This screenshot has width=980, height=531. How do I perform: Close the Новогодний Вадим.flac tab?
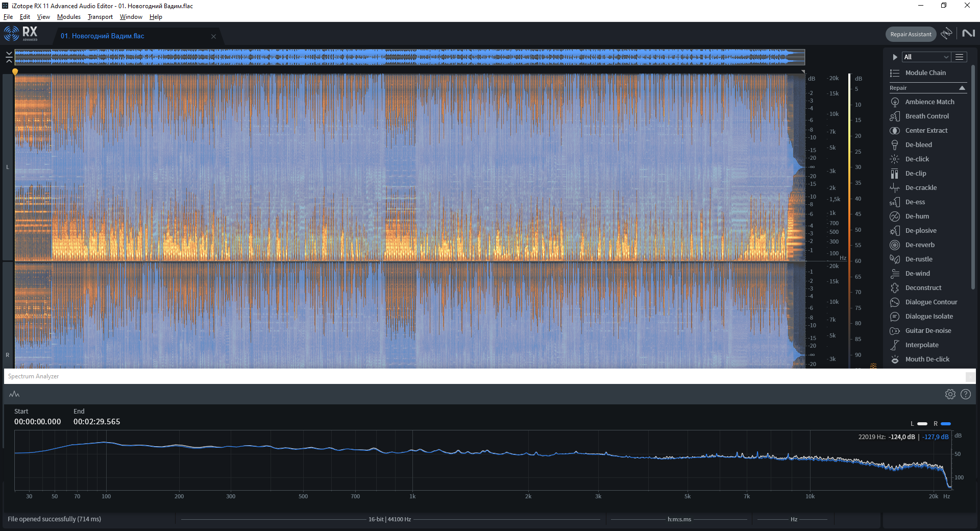point(213,36)
